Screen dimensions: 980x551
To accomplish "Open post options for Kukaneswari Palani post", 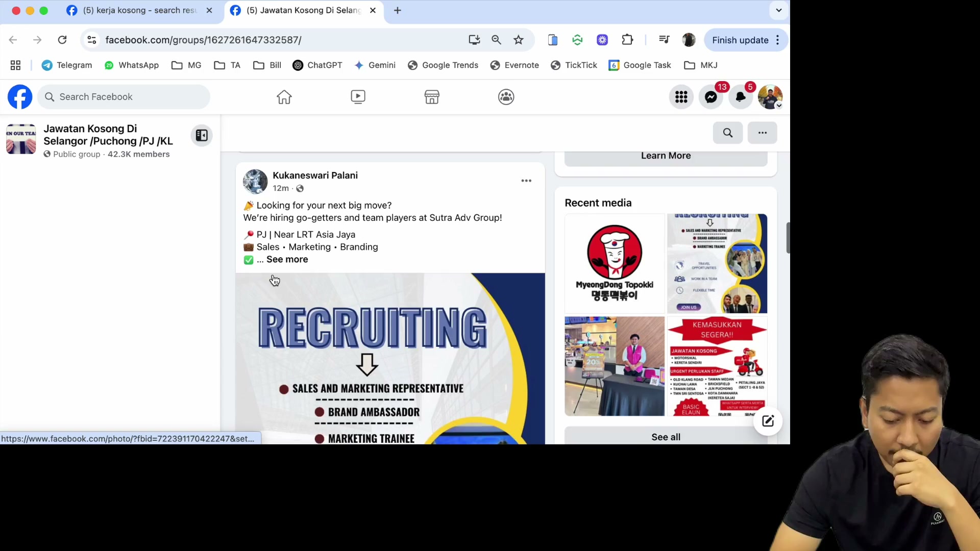I will click(x=526, y=181).
